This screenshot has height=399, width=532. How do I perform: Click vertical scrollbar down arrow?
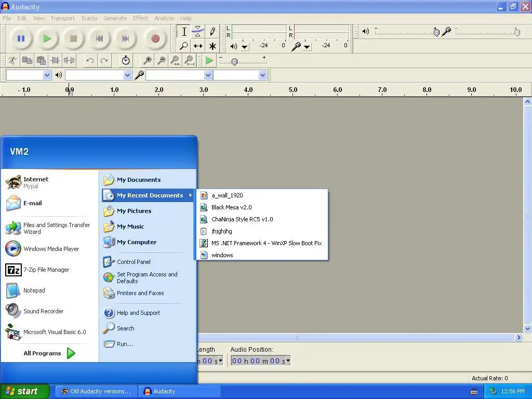pos(527,328)
